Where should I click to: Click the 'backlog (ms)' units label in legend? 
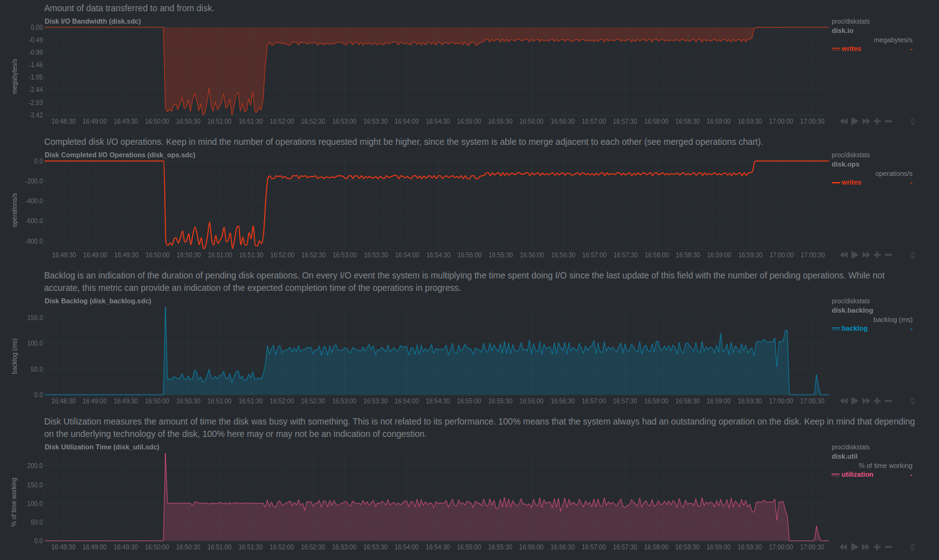[893, 319]
